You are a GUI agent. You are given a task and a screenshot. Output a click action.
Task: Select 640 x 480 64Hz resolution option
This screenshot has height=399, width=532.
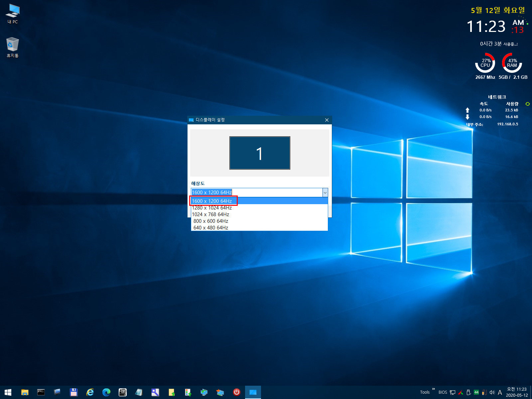click(x=259, y=227)
